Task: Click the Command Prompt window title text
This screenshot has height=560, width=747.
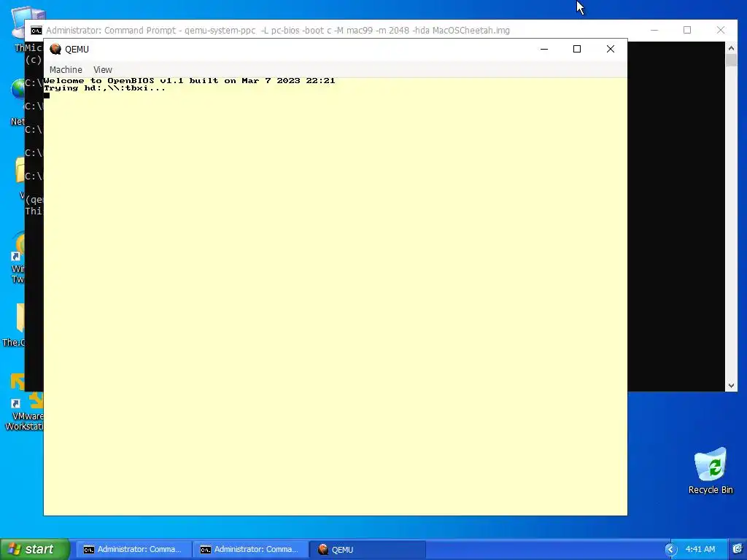Action: click(278, 31)
